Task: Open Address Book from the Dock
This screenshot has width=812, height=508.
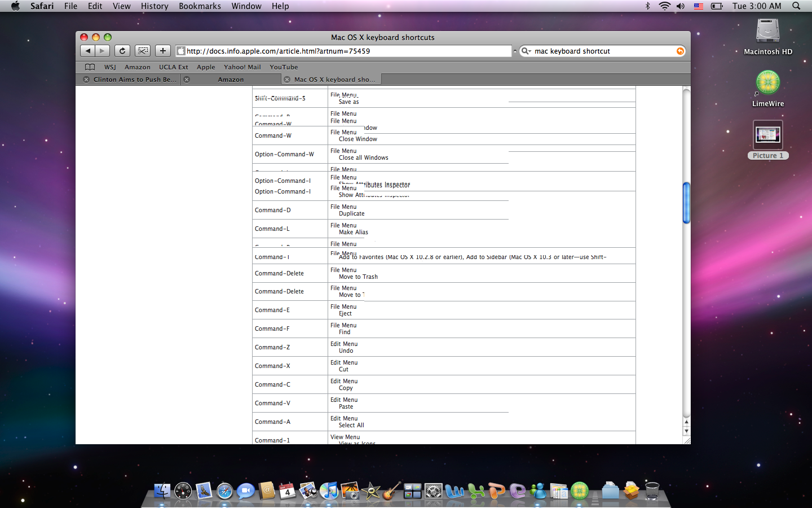Action: (267, 491)
